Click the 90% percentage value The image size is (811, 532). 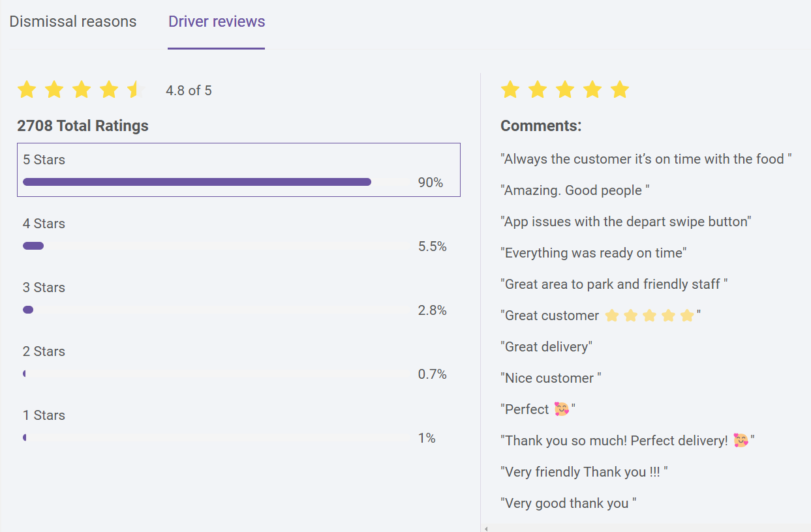431,183
